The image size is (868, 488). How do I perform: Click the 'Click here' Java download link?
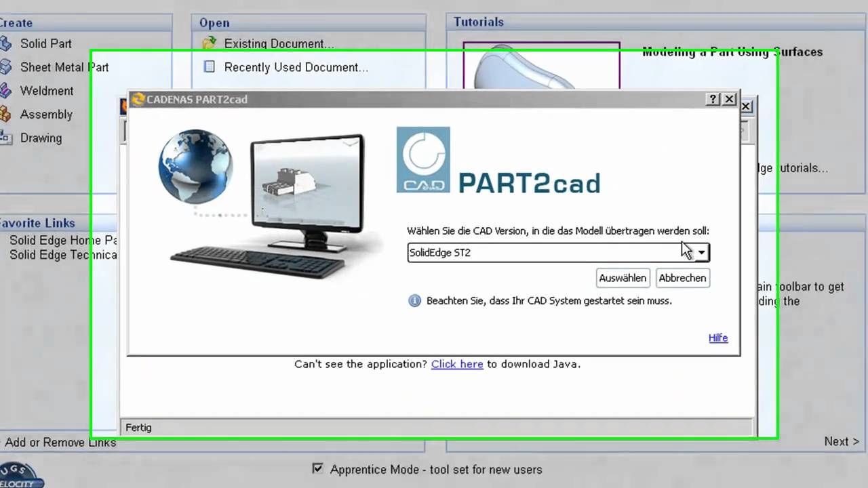point(457,364)
